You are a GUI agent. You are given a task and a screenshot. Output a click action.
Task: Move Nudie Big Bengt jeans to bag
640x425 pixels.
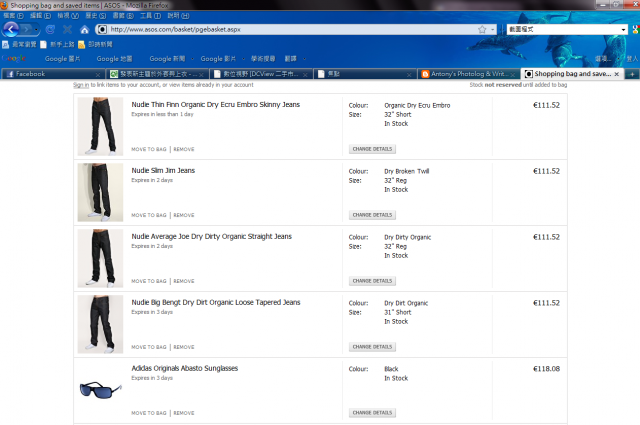tap(149, 347)
